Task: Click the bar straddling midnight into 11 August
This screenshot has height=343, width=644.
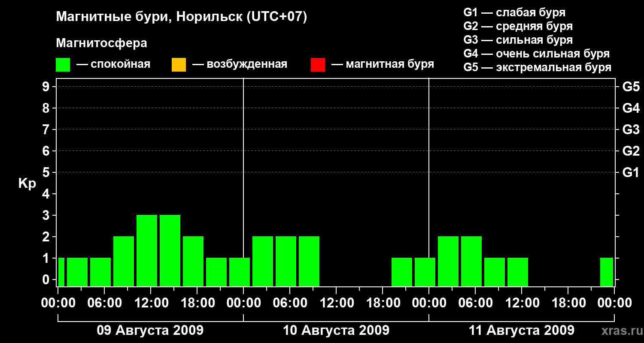Action: 425,272
